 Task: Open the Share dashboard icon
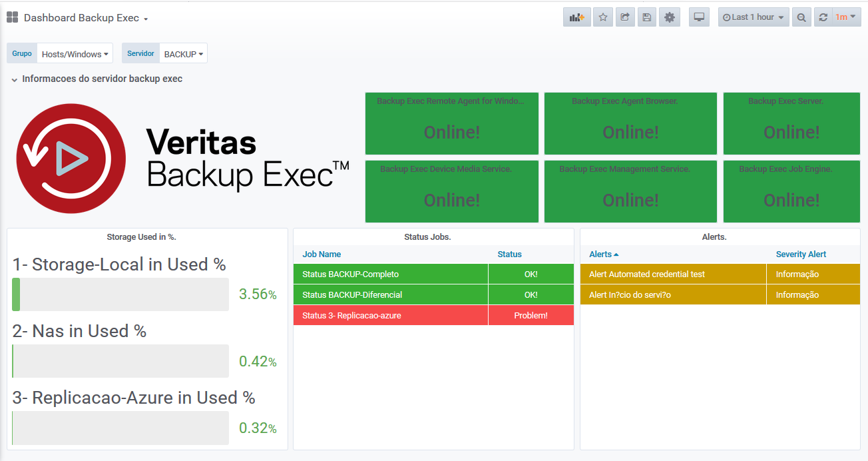(624, 17)
